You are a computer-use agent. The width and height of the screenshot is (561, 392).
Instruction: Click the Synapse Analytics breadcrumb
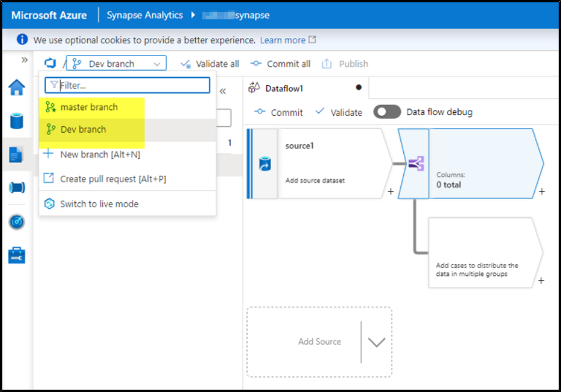point(145,15)
